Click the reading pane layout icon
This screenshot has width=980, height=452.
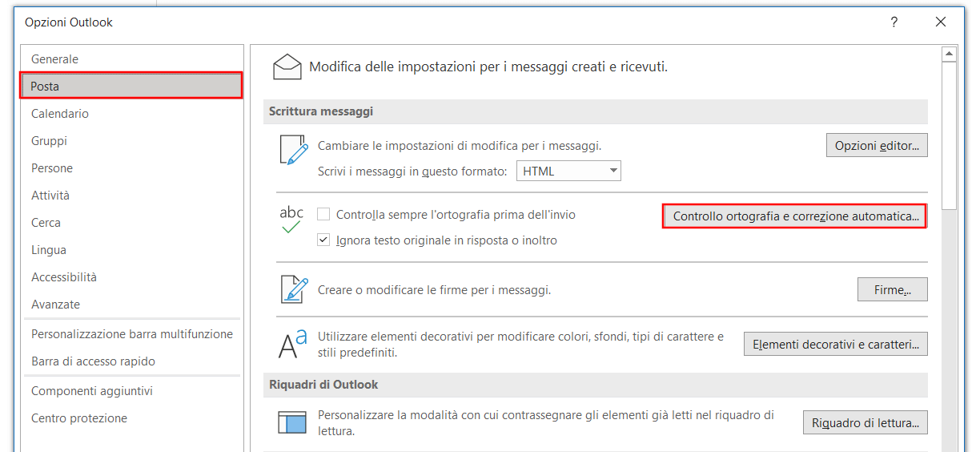coord(292,422)
